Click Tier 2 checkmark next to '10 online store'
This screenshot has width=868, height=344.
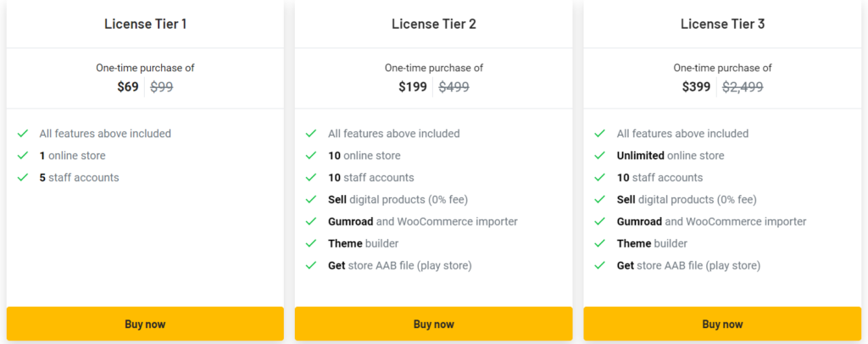311,156
